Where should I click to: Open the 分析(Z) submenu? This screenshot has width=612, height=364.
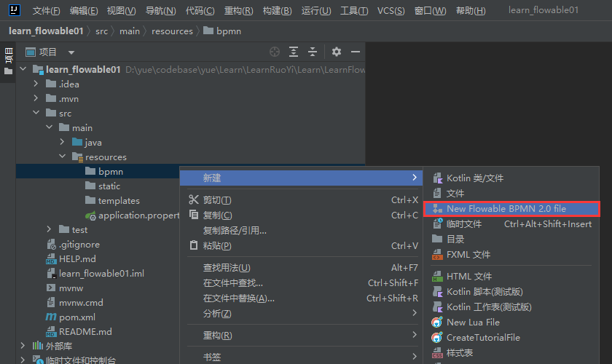click(x=301, y=313)
